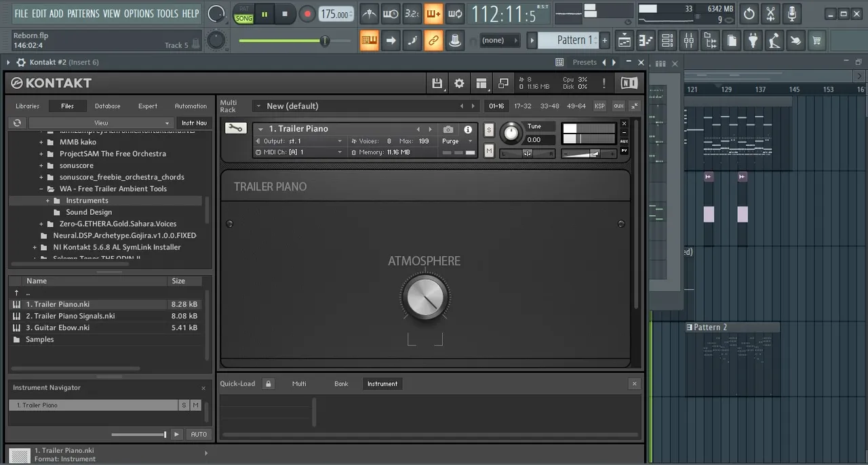The width and height of the screenshot is (868, 465).
Task: Open instrument edit mode with the wrench icon
Action: [x=236, y=128]
